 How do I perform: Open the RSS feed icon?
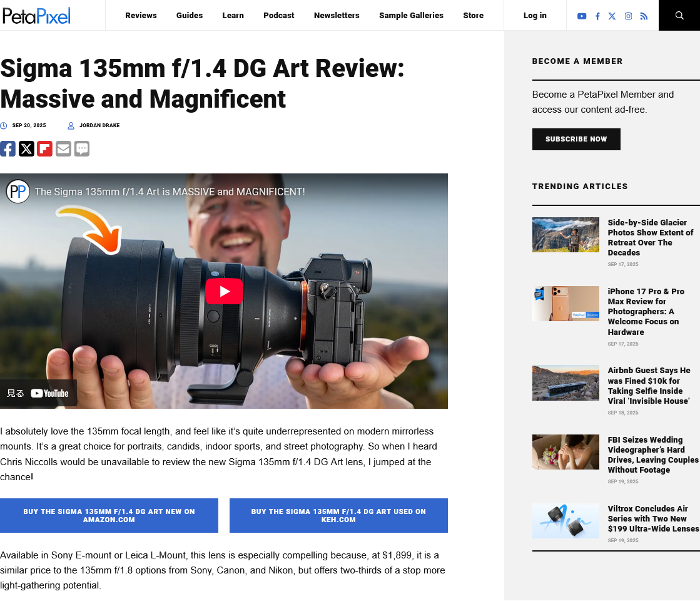click(644, 16)
